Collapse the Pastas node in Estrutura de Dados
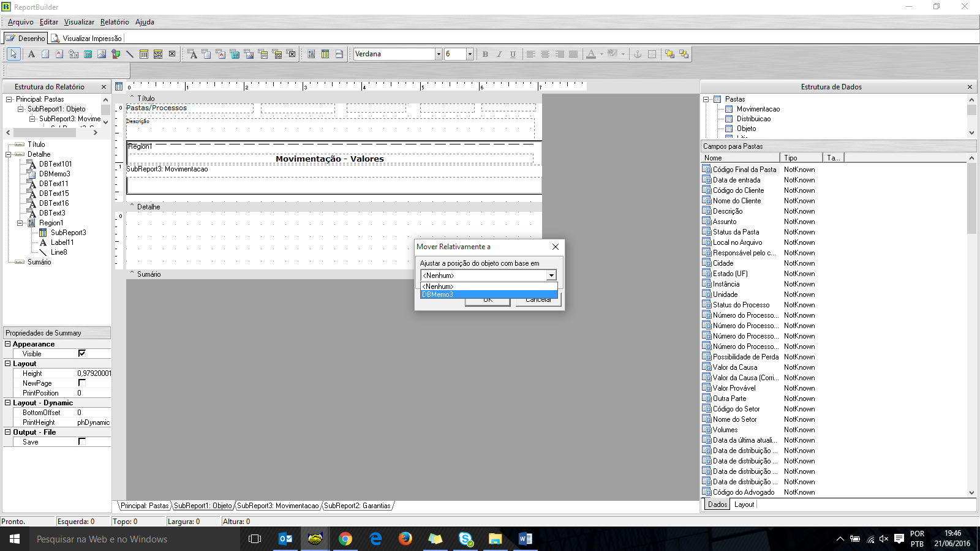This screenshot has height=551, width=980. pyautogui.click(x=706, y=99)
